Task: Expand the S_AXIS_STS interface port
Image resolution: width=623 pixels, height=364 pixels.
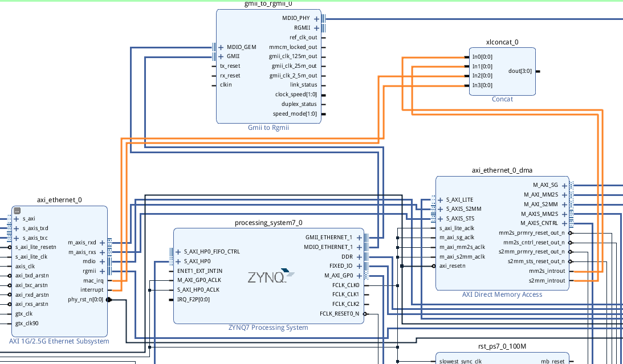Action: 440,219
